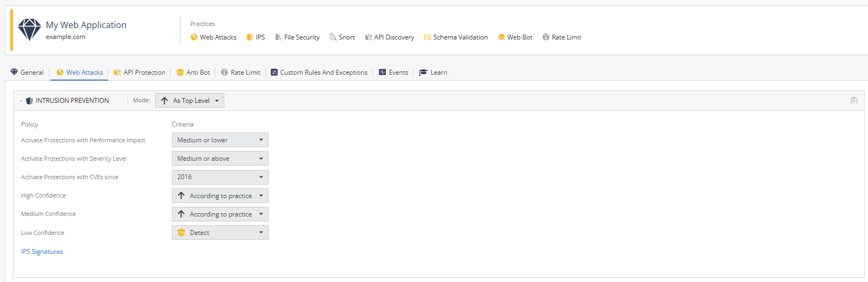Click the API Discovery practice icon
This screenshot has height=282, width=868.
(x=369, y=37)
